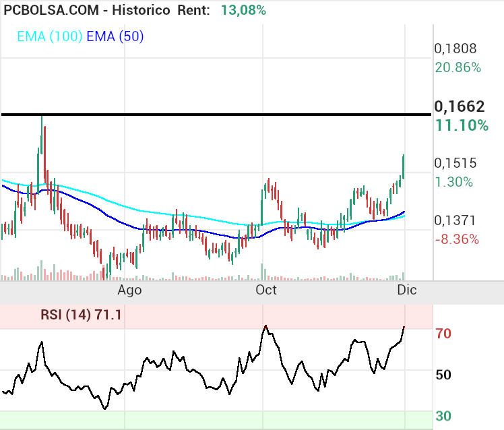Viewport: 504px width, 430px height.
Task: Select the Ago date axis marker
Action: click(129, 290)
